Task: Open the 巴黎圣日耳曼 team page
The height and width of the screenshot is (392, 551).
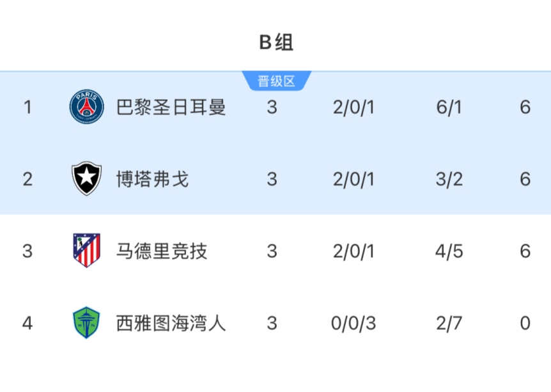Action: 171,107
